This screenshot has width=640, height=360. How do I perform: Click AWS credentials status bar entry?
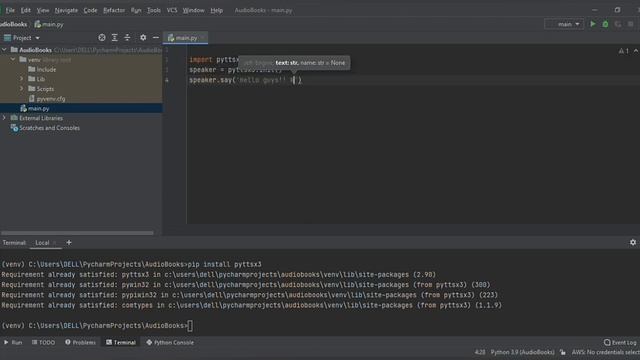point(606,352)
